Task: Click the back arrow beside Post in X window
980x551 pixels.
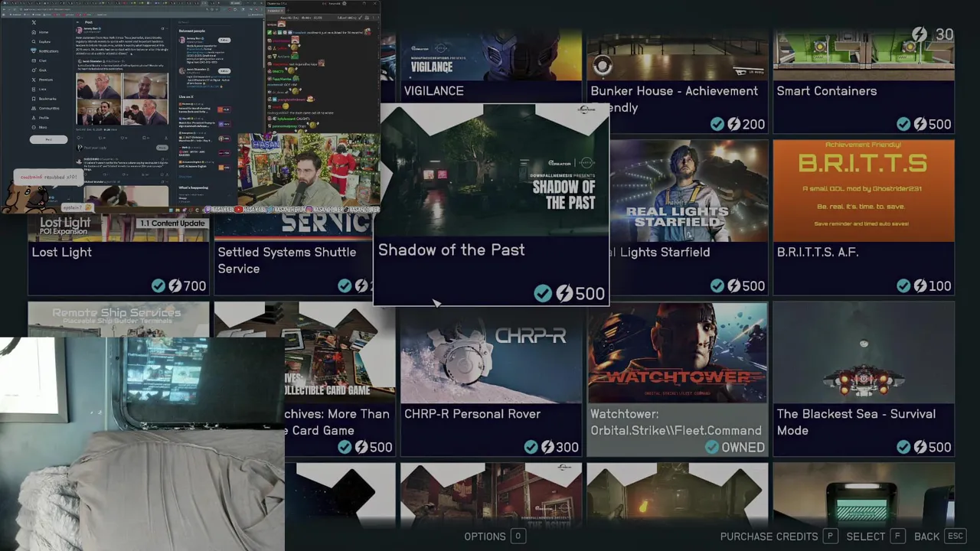Action: (78, 22)
